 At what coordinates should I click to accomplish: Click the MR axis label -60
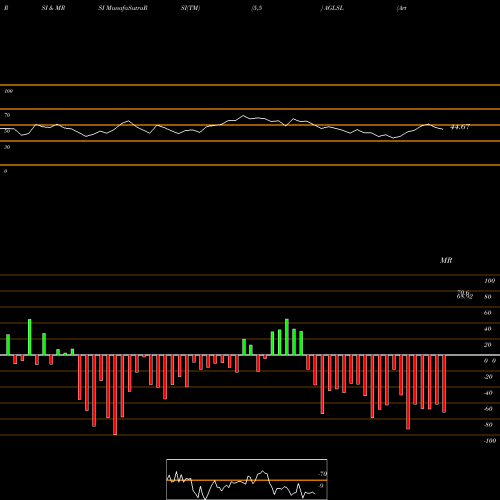(x=488, y=409)
